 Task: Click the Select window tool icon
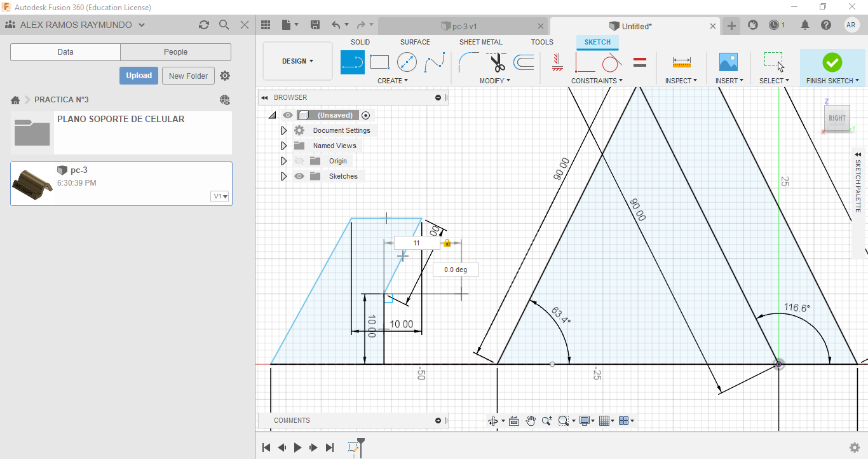click(773, 62)
